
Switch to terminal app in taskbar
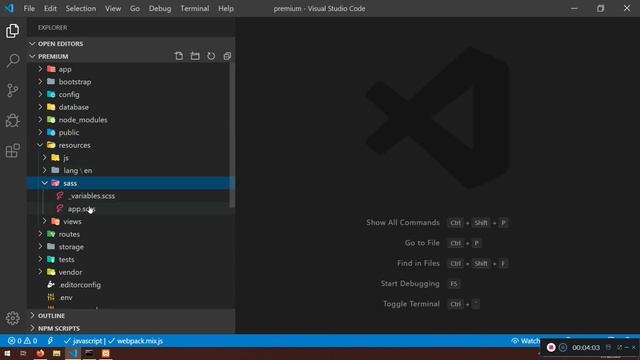(x=89, y=353)
